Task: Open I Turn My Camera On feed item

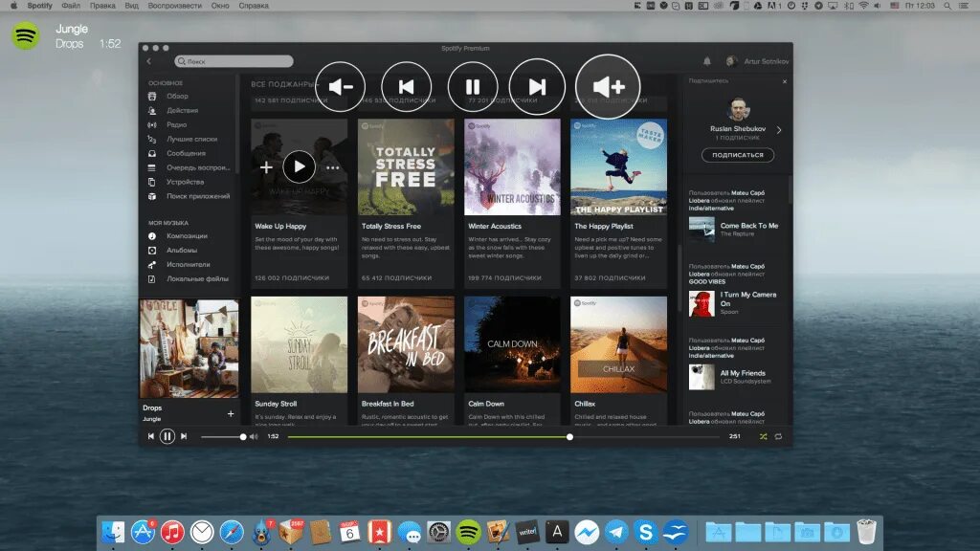Action: pyautogui.click(x=748, y=298)
